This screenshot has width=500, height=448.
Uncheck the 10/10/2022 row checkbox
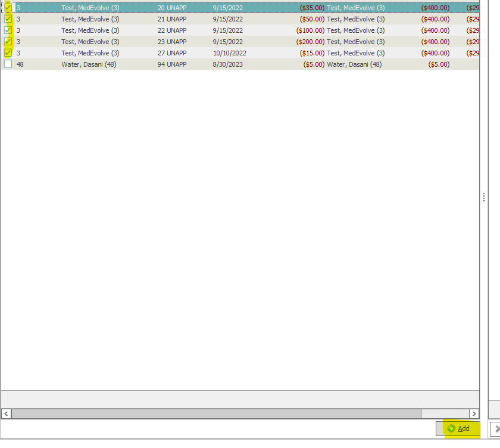coord(8,53)
